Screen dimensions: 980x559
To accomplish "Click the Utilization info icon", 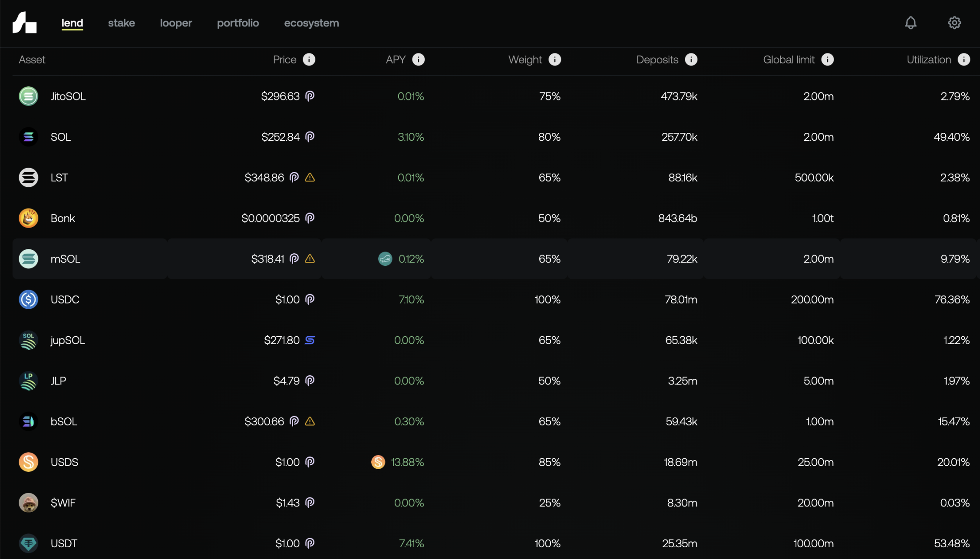I will coord(964,60).
